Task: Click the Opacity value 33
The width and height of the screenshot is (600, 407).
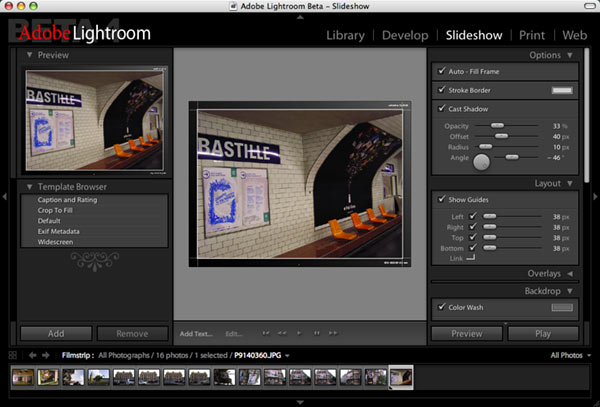Action: pyautogui.click(x=556, y=126)
